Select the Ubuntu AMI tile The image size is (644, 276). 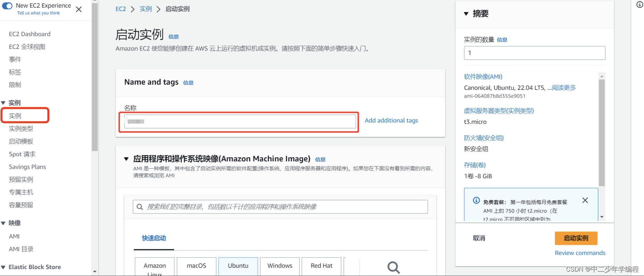point(238,267)
